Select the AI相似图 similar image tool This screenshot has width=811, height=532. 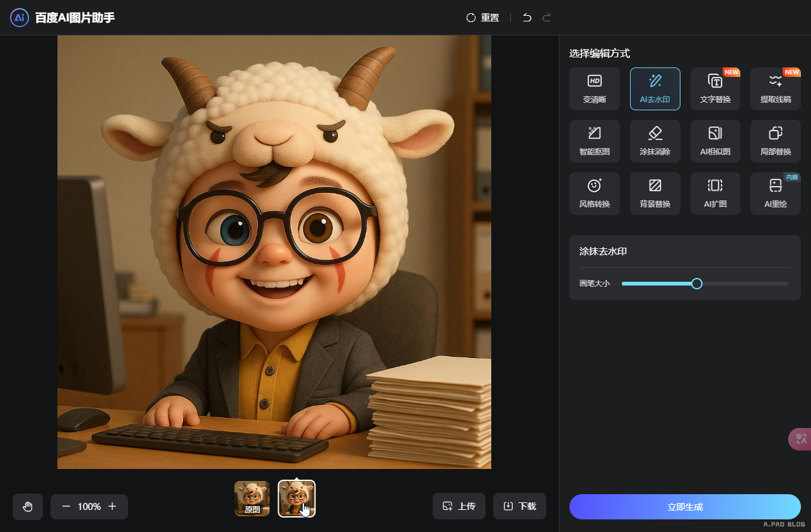point(715,141)
